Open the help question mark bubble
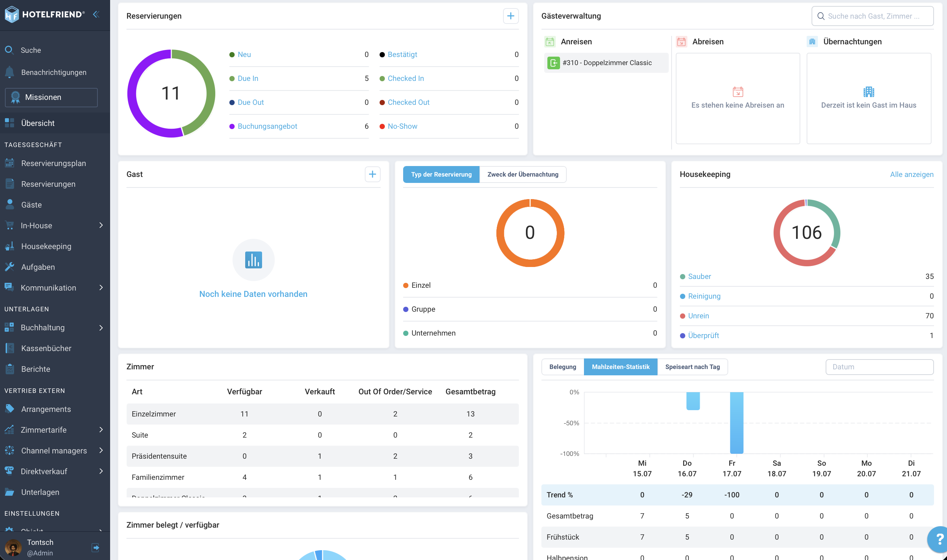 tap(938, 540)
